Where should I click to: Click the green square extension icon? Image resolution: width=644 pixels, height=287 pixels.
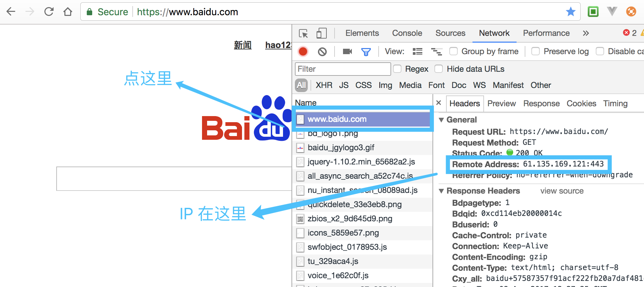pyautogui.click(x=593, y=12)
